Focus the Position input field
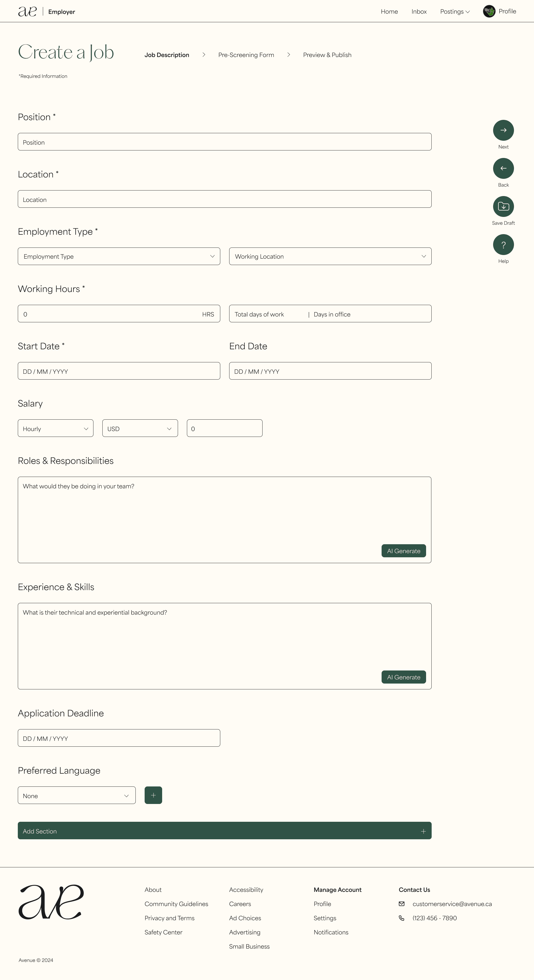 click(x=224, y=142)
